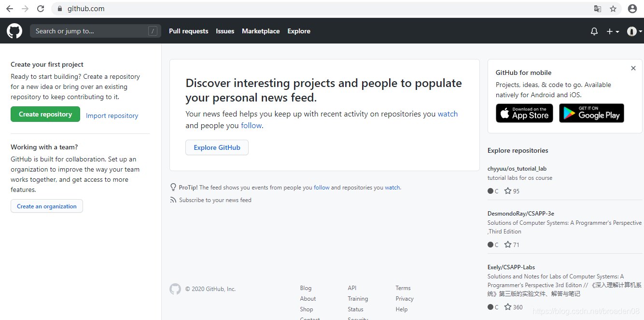Reload the page with refresh icon
Image resolution: width=644 pixels, height=320 pixels.
(41, 9)
